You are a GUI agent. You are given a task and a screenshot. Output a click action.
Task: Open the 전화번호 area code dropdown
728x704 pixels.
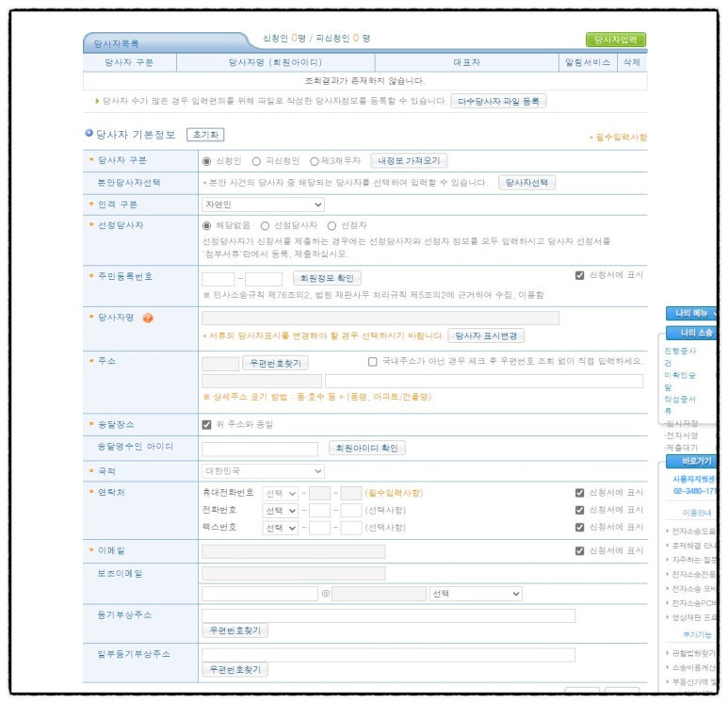tap(280, 511)
